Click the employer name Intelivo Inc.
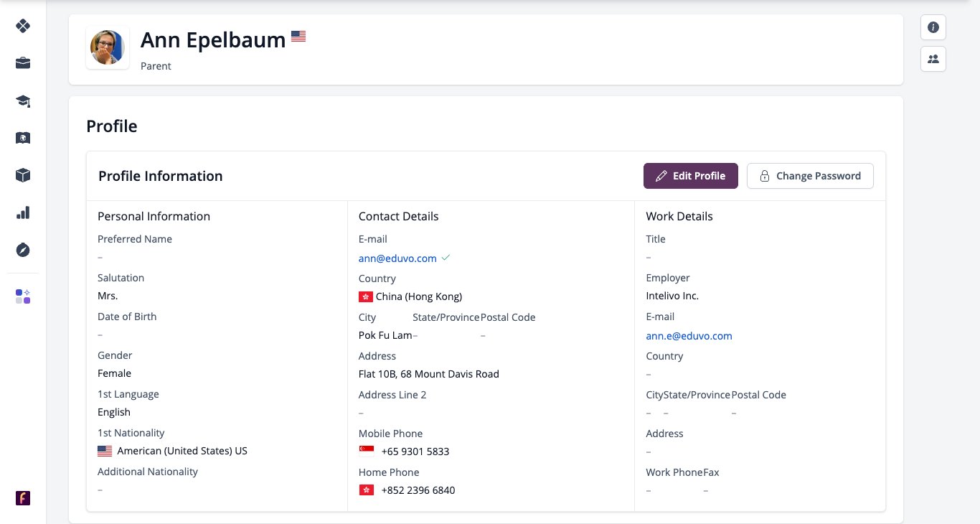 pos(672,296)
